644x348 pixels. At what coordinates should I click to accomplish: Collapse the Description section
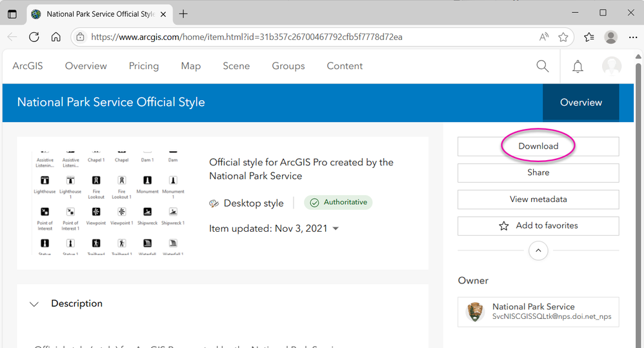coord(35,304)
